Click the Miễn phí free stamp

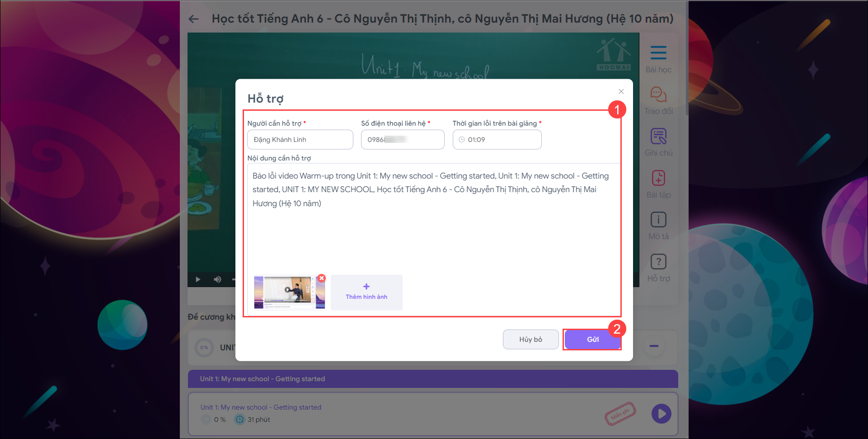[620, 414]
